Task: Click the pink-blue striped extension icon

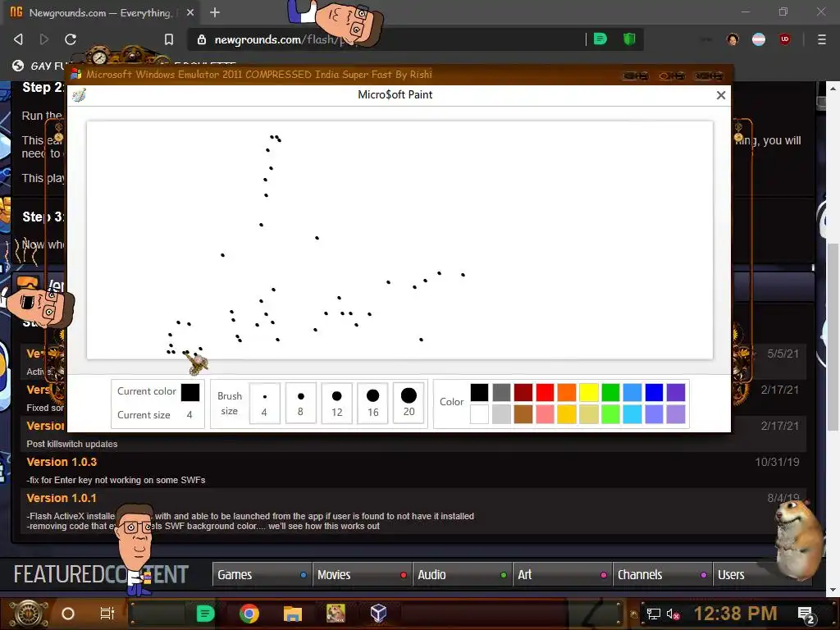Action: pos(759,39)
